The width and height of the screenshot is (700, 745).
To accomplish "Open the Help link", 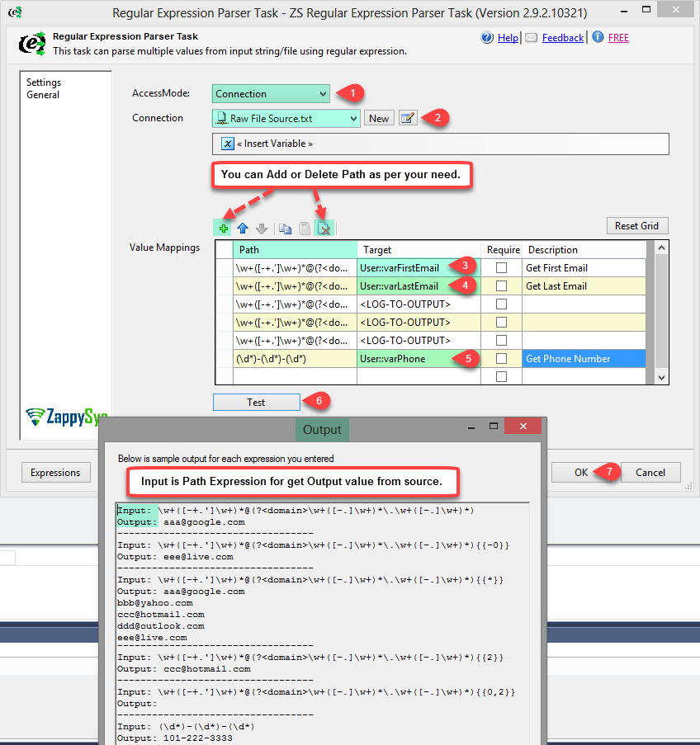I will [508, 38].
